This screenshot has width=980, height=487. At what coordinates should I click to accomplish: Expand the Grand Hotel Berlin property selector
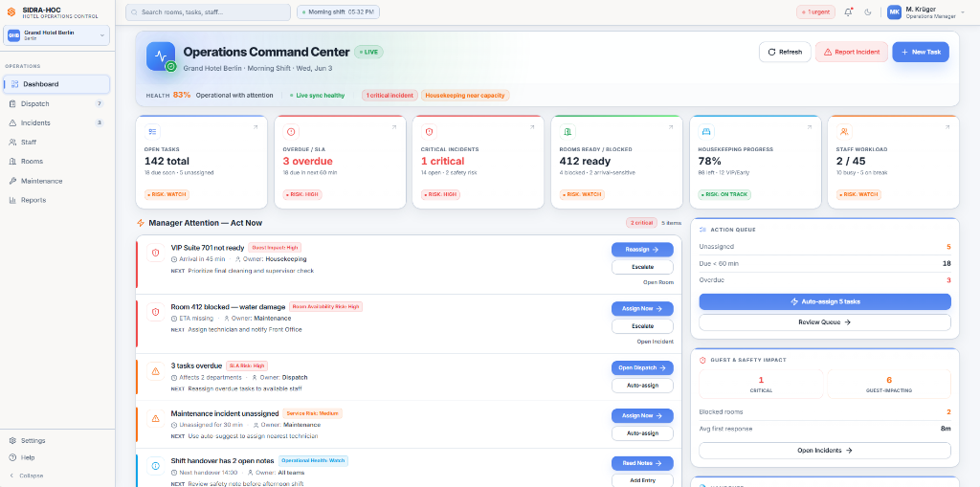(x=56, y=35)
